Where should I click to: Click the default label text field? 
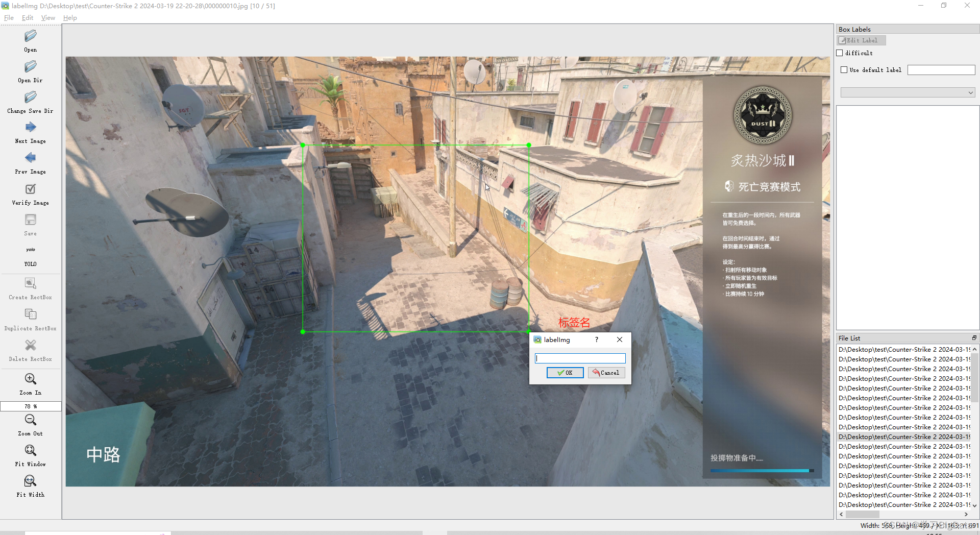tap(941, 70)
